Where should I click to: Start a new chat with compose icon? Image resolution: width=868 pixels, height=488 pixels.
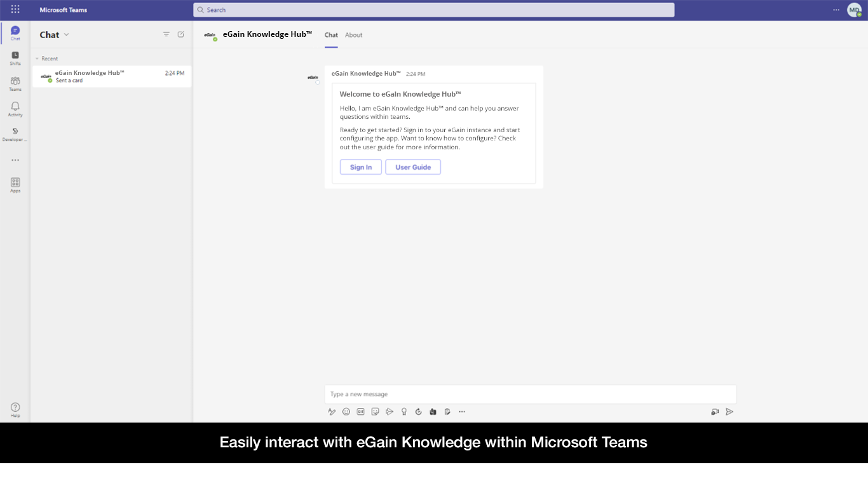tap(181, 34)
